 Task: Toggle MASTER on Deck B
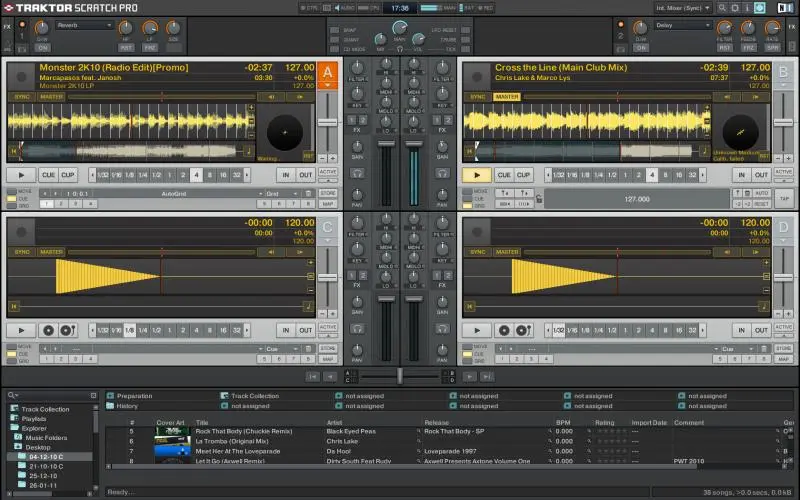coord(507,97)
